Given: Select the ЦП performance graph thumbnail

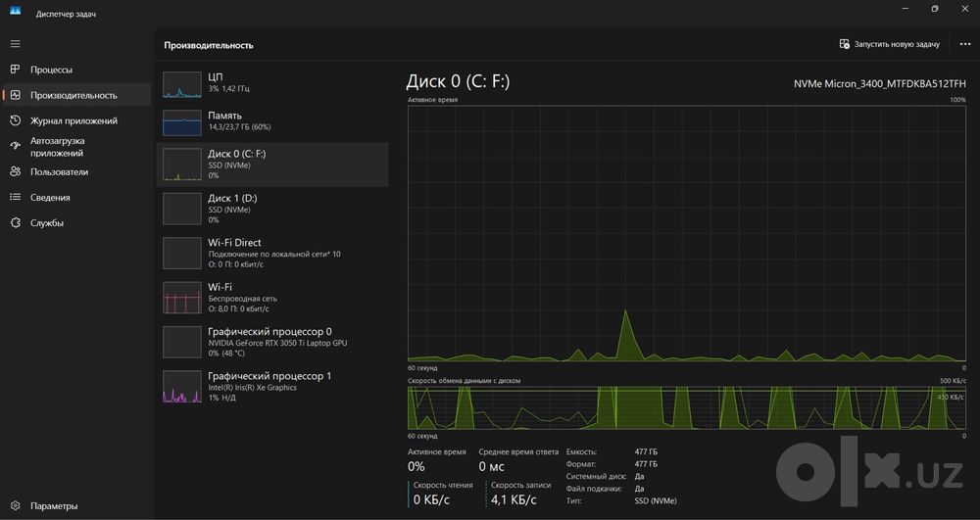Looking at the screenshot, I should 182,84.
